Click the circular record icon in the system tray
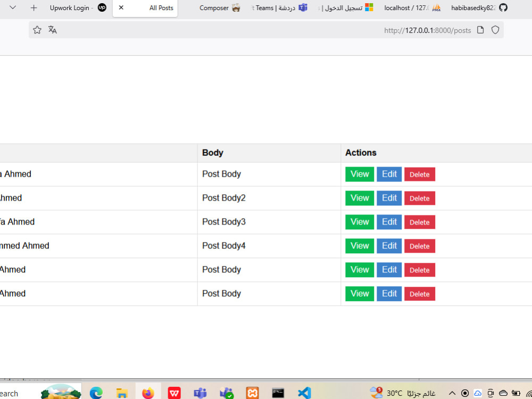Screen dimensions: 532x399 tap(465, 393)
